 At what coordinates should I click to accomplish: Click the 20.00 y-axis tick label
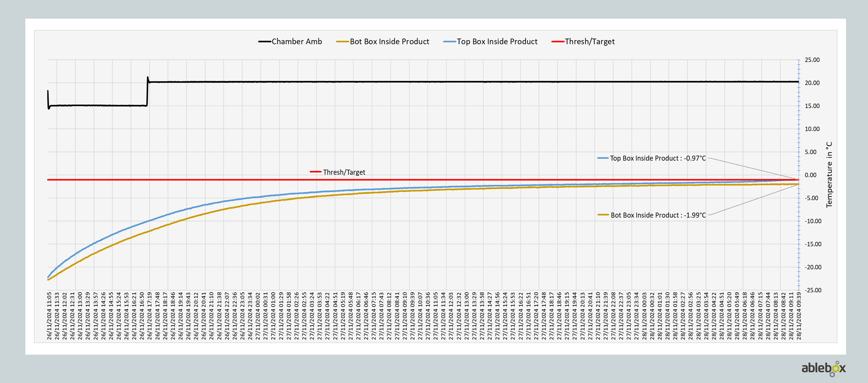tap(812, 83)
